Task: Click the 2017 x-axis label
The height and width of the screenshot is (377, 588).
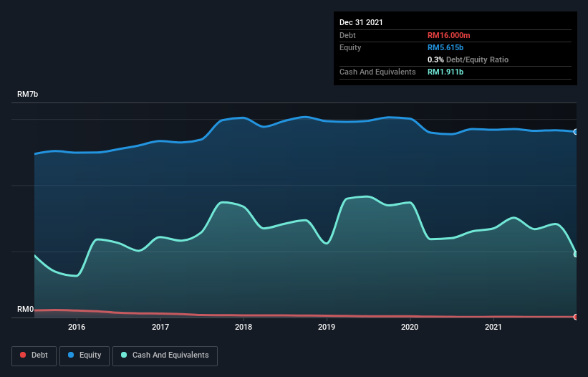Action: [x=160, y=327]
